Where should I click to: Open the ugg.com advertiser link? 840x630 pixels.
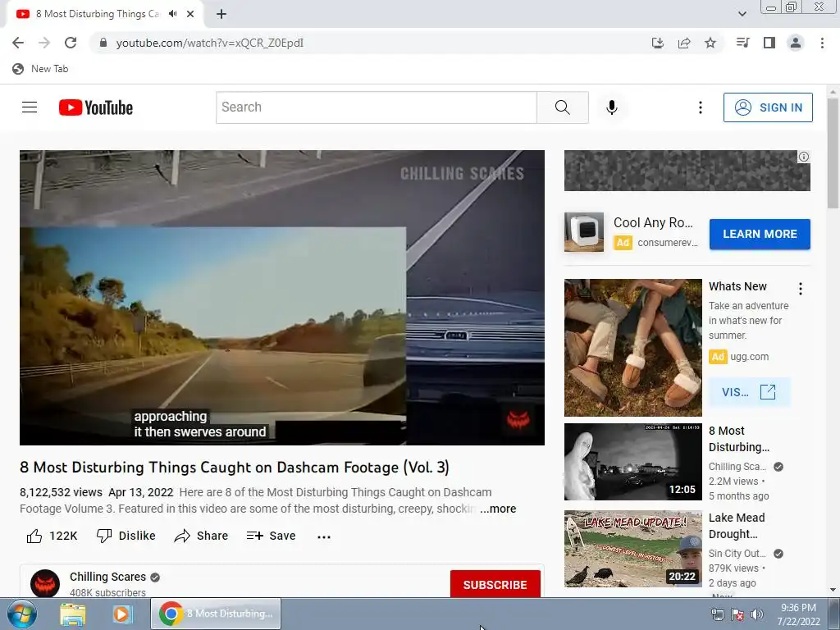[x=750, y=357]
